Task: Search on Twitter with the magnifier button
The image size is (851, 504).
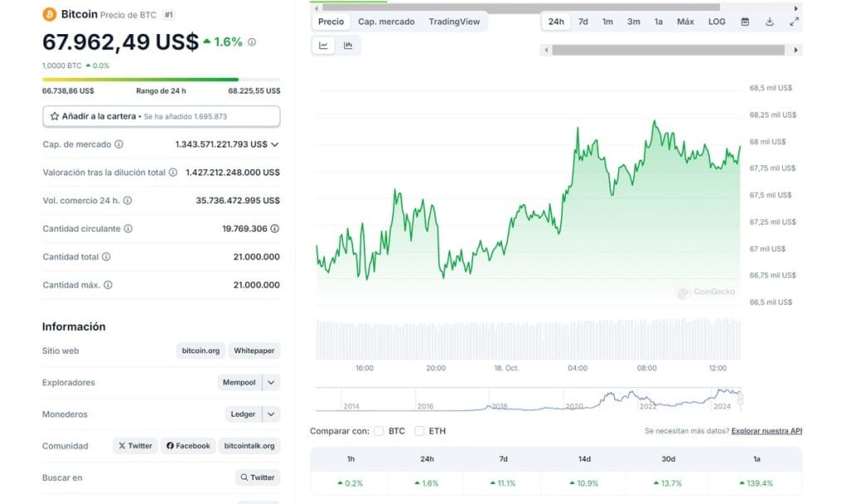Action: tap(258, 477)
